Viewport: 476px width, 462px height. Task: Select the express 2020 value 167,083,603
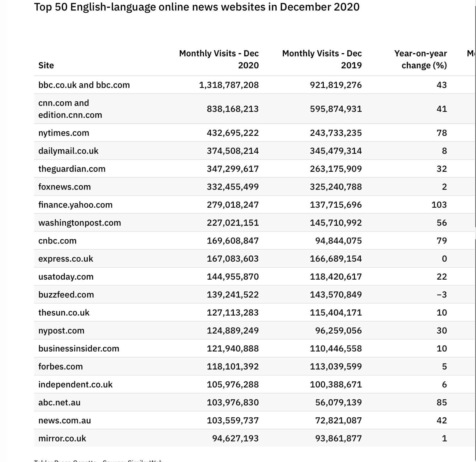(x=233, y=259)
